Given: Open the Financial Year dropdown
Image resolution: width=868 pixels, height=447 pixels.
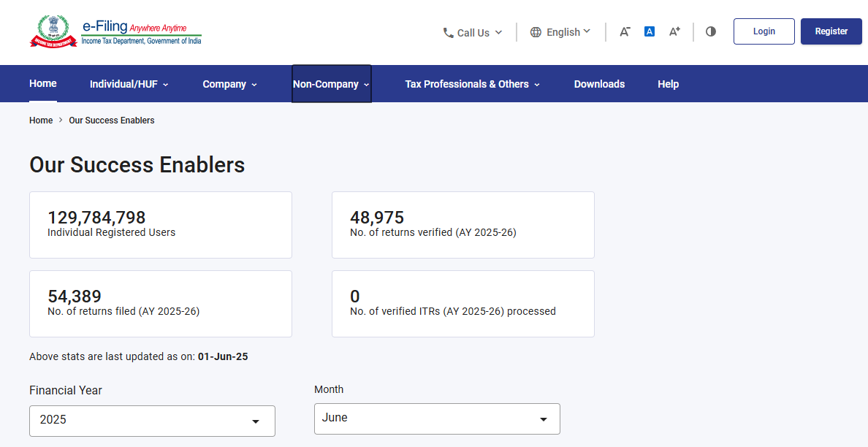Looking at the screenshot, I should click(152, 421).
